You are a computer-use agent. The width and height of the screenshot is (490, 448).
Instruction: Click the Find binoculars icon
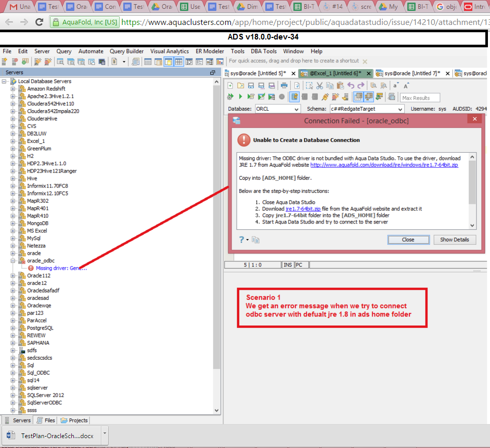(x=373, y=86)
